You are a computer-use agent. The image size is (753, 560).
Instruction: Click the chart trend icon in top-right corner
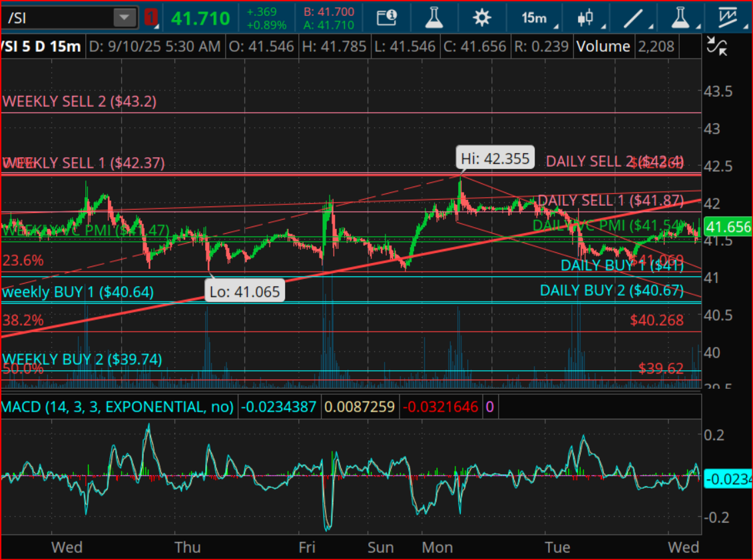[729, 18]
